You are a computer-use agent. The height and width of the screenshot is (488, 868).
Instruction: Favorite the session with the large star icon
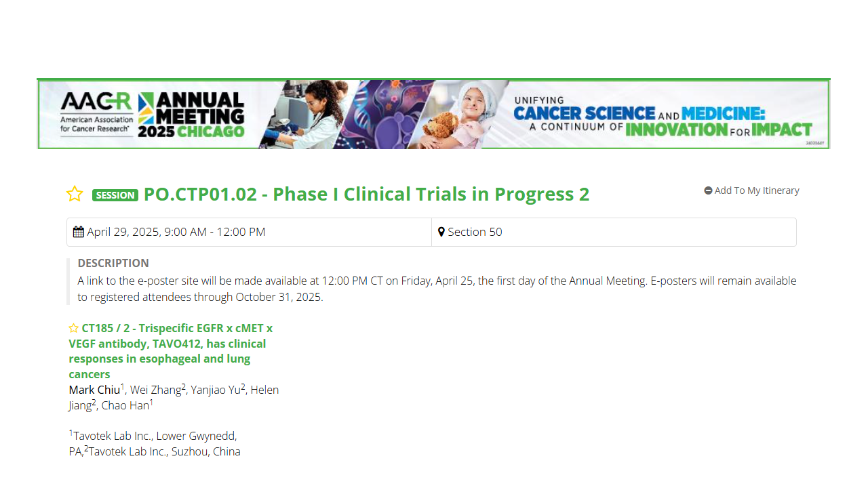click(75, 194)
